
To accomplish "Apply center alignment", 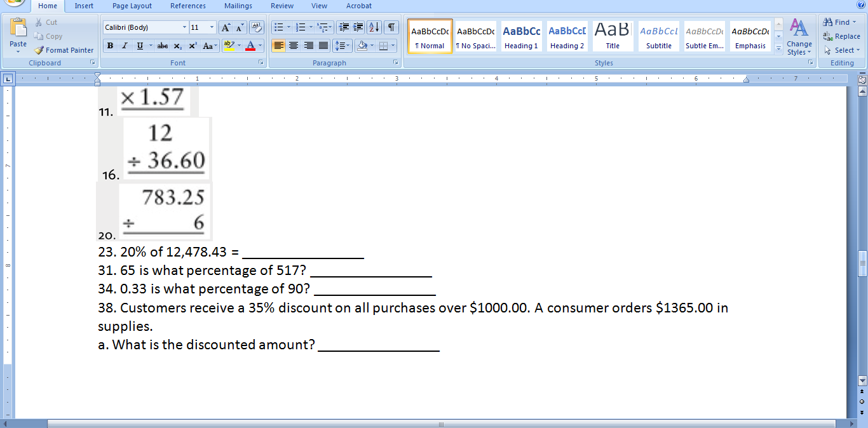I will [x=293, y=46].
